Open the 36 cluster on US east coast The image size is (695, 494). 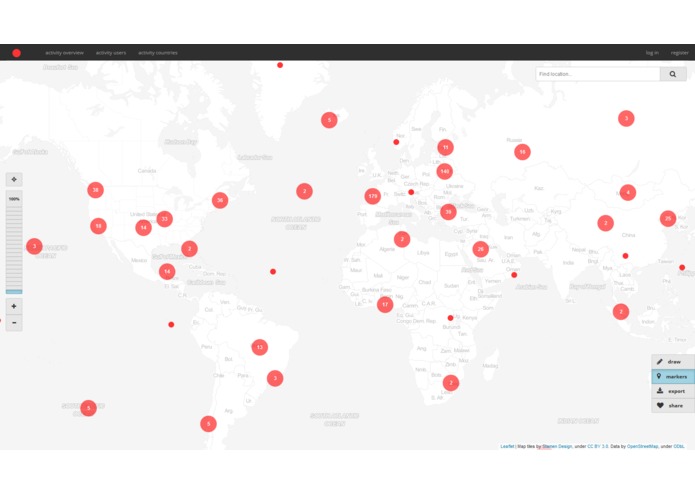tap(220, 200)
